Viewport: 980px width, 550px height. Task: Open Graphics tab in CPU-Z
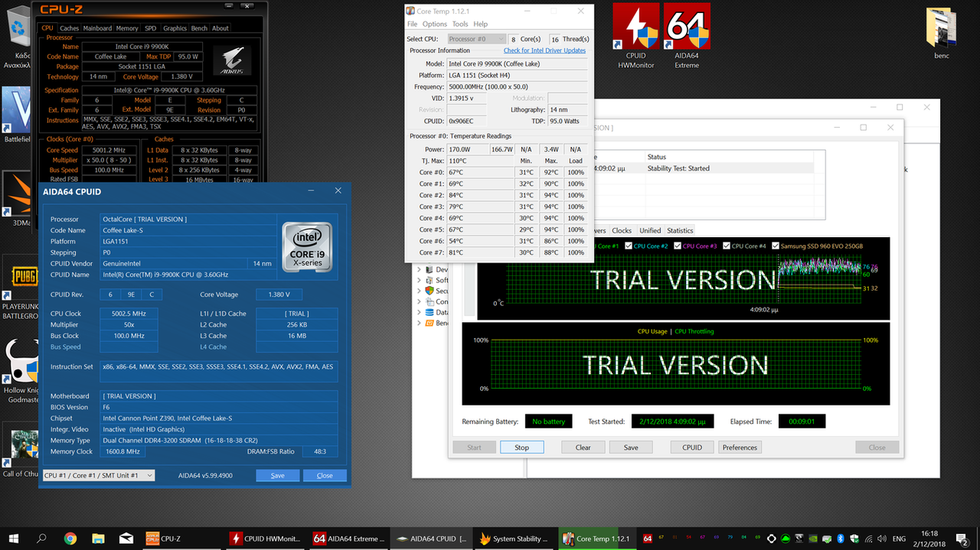click(175, 28)
